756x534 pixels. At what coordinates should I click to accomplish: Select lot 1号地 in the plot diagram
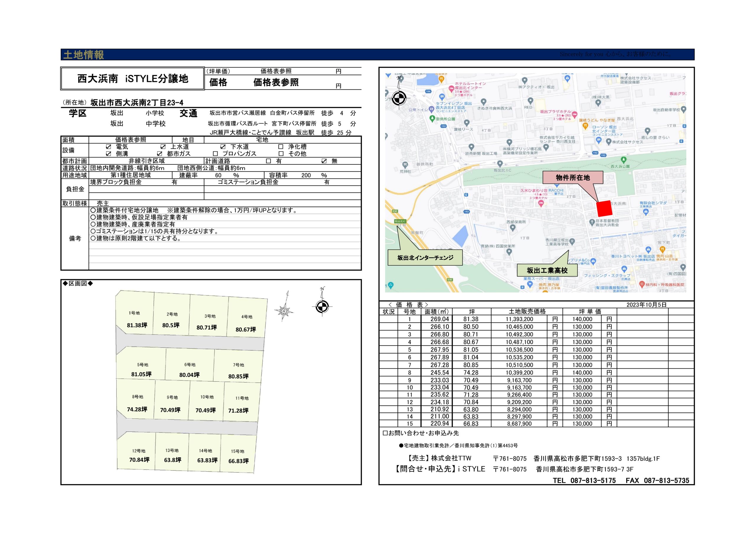[135, 313]
